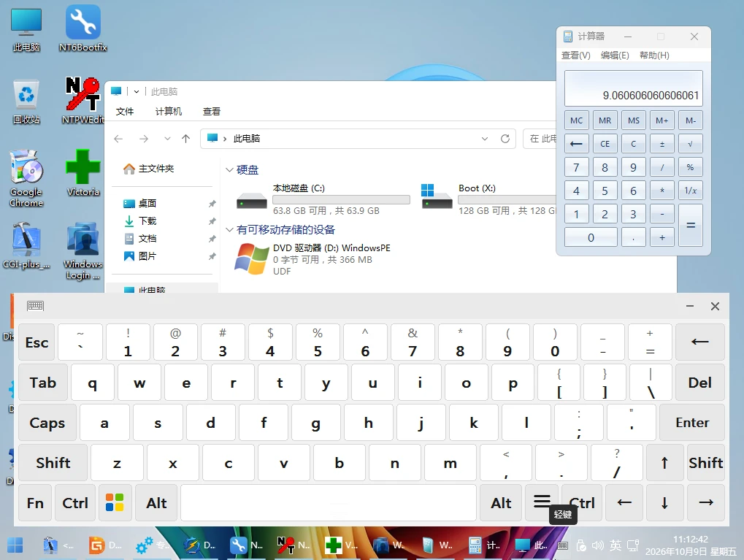This screenshot has width=744, height=560.
Task: Click the Del key on the on-screen keyboard
Action: [700, 383]
